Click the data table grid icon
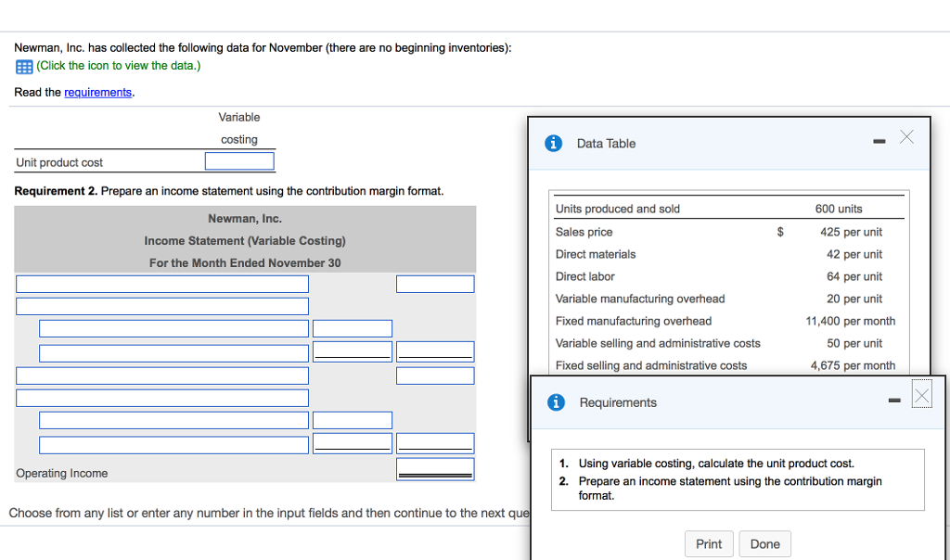 24,67
